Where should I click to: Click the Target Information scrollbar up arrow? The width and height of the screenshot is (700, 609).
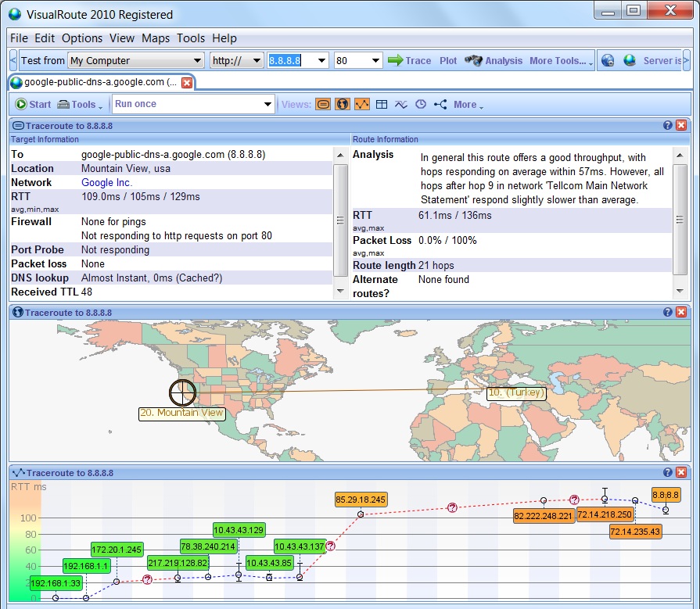click(341, 156)
